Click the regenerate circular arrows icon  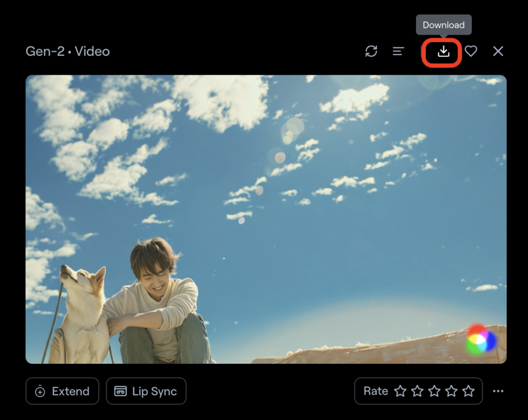371,51
